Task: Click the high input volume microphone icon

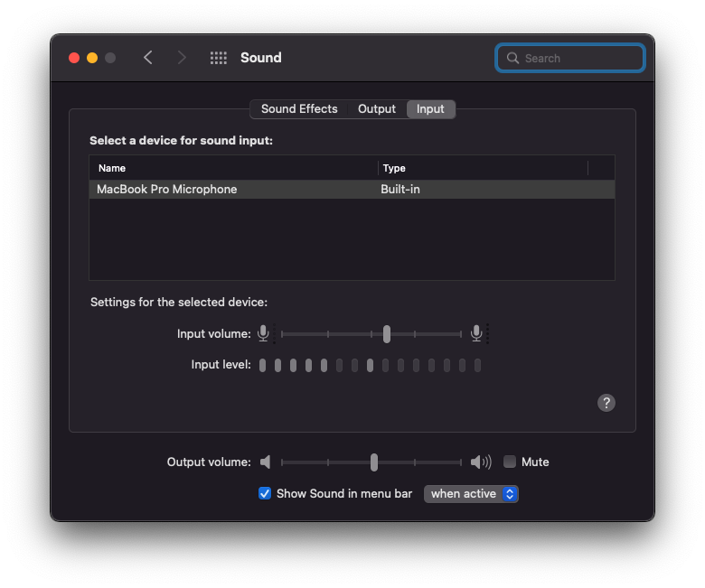Action: (x=476, y=333)
